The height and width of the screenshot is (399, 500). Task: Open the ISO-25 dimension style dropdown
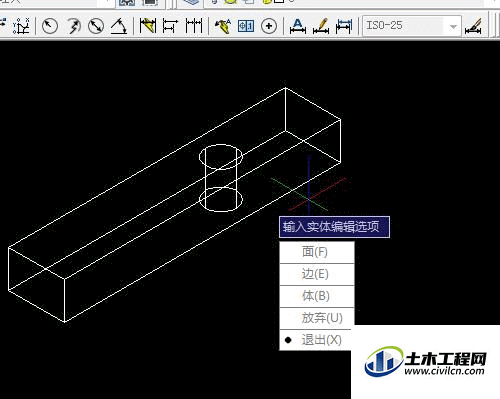tap(412, 26)
